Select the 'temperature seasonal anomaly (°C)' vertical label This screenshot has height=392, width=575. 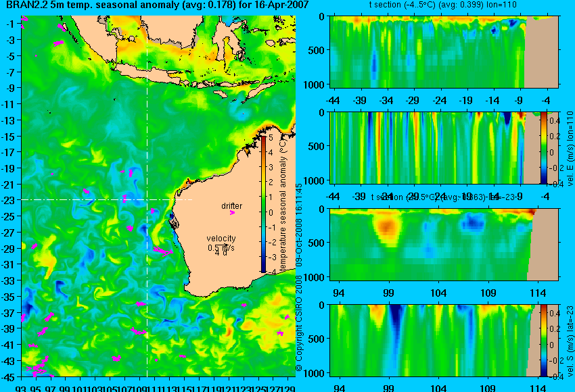tap(283, 206)
